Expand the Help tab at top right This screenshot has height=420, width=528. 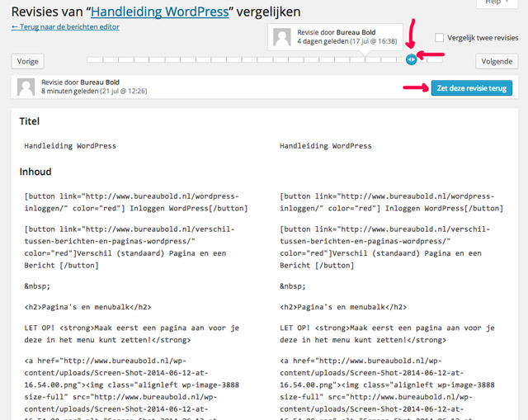[493, 2]
